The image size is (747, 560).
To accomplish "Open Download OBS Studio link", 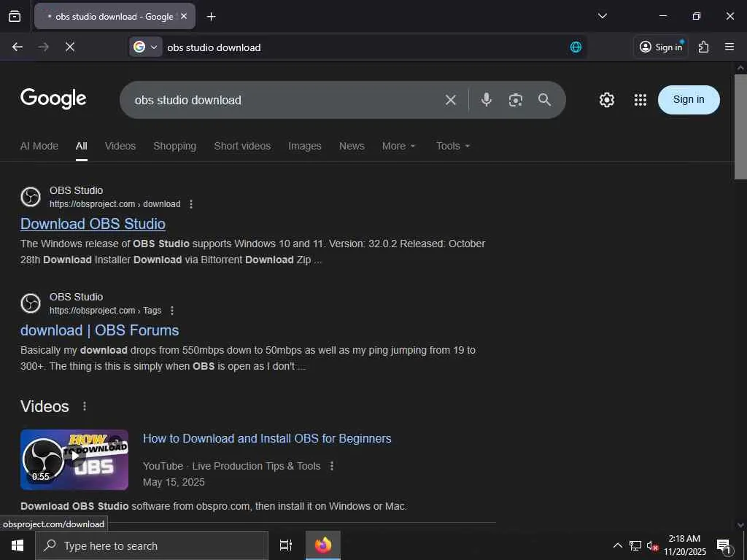I will click(x=93, y=224).
